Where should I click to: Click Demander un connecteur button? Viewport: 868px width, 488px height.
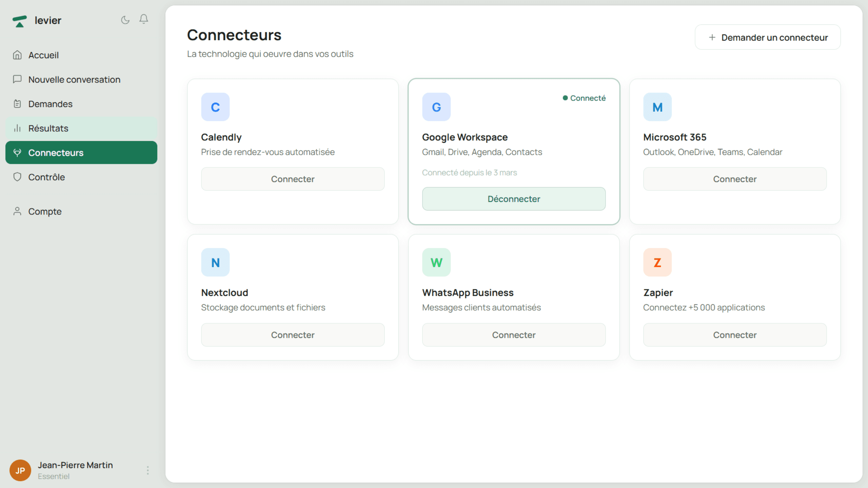[768, 37]
